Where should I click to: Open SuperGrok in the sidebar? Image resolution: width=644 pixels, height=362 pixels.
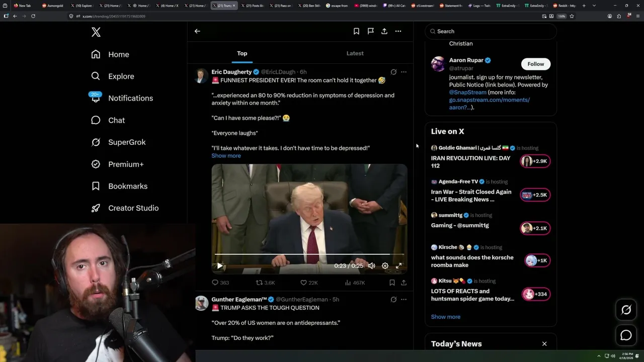coord(118,142)
